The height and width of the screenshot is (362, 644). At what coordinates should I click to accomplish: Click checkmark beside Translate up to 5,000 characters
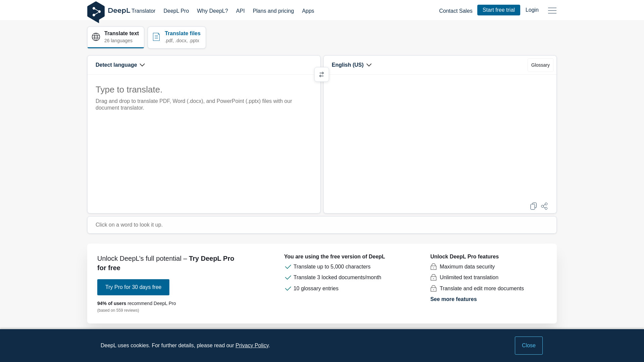point(288,267)
